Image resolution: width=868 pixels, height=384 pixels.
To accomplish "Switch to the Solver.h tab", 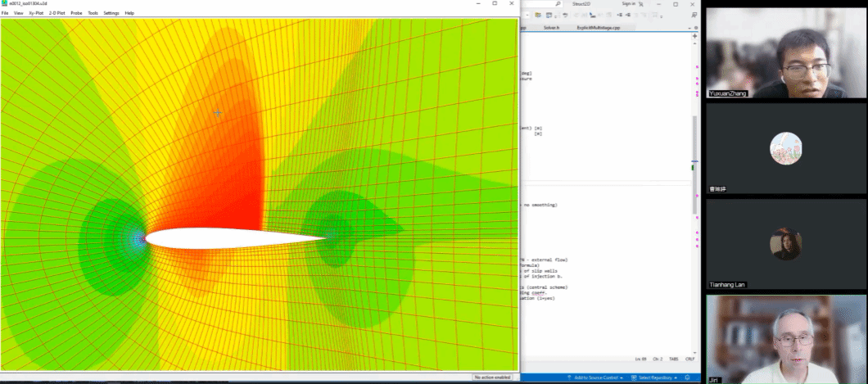I will [x=550, y=27].
